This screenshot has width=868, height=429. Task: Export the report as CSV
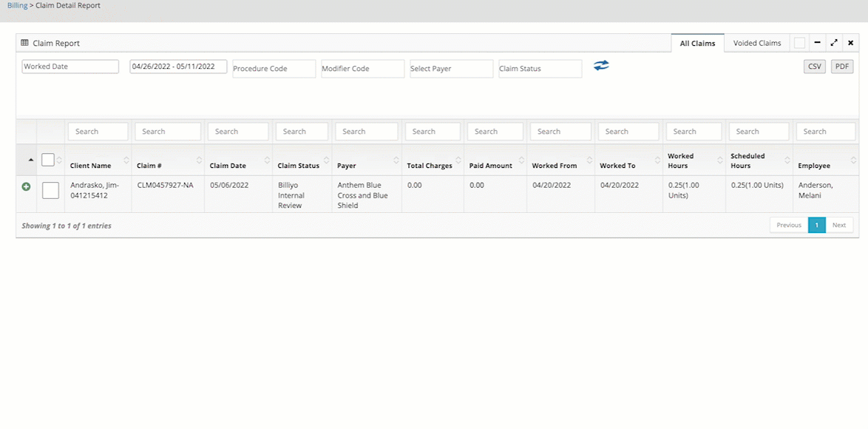point(814,67)
